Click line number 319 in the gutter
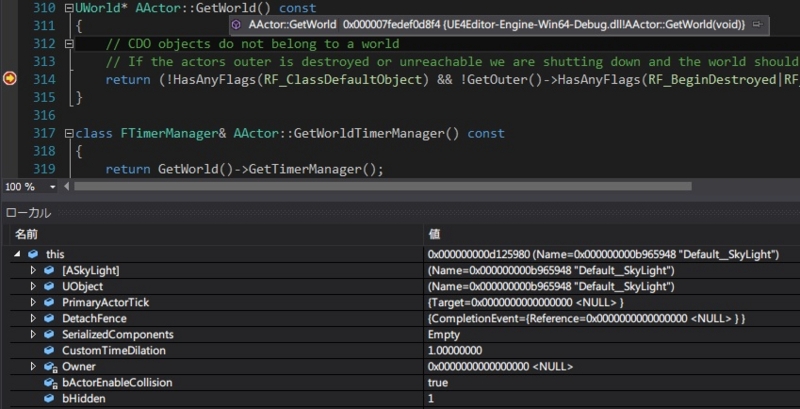The image size is (800, 409). (x=44, y=169)
